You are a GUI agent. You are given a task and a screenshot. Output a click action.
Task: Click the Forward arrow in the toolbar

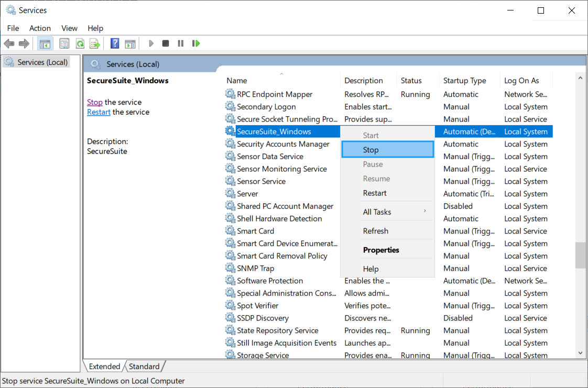click(x=24, y=44)
